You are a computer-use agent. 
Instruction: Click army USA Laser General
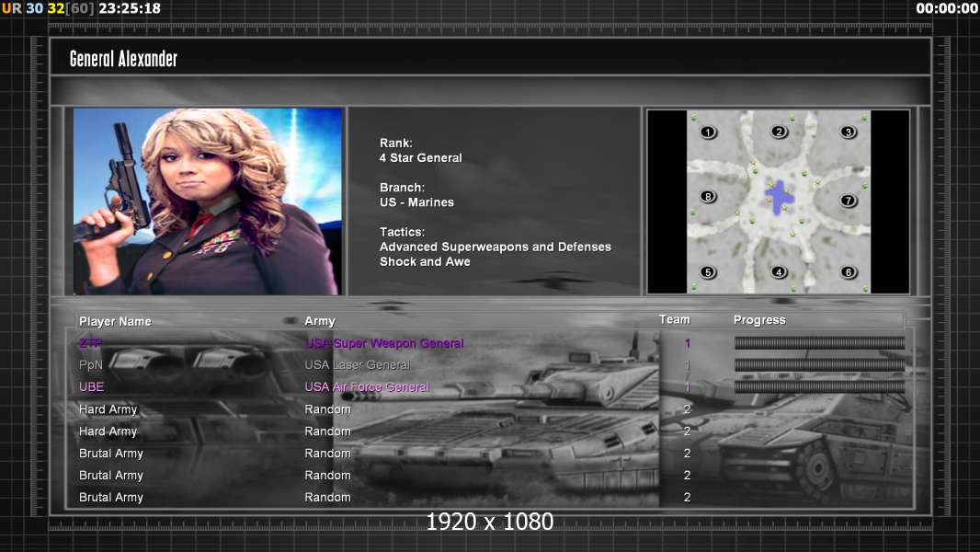[x=357, y=365]
